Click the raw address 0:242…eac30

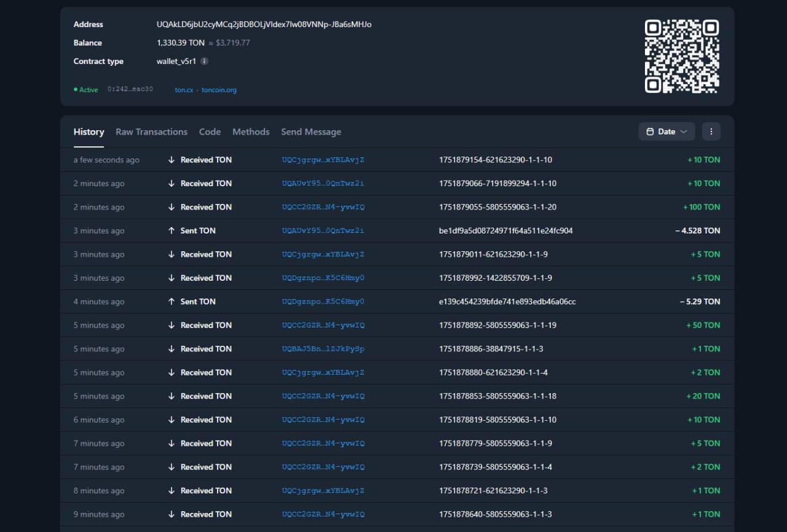pyautogui.click(x=130, y=90)
